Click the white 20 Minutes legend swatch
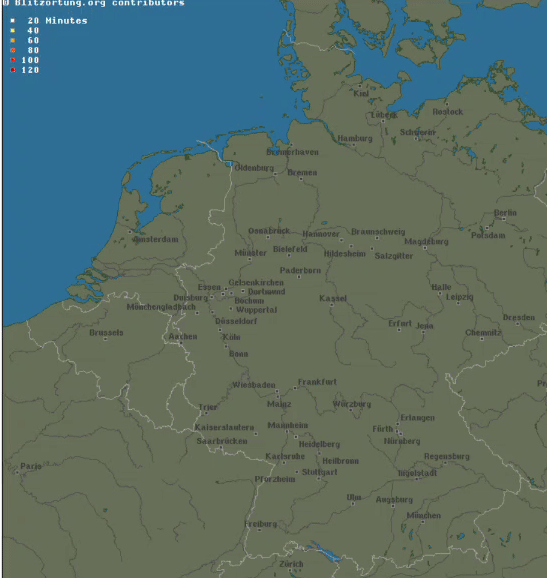Viewport: 547px width, 578px height. pyautogui.click(x=13, y=21)
